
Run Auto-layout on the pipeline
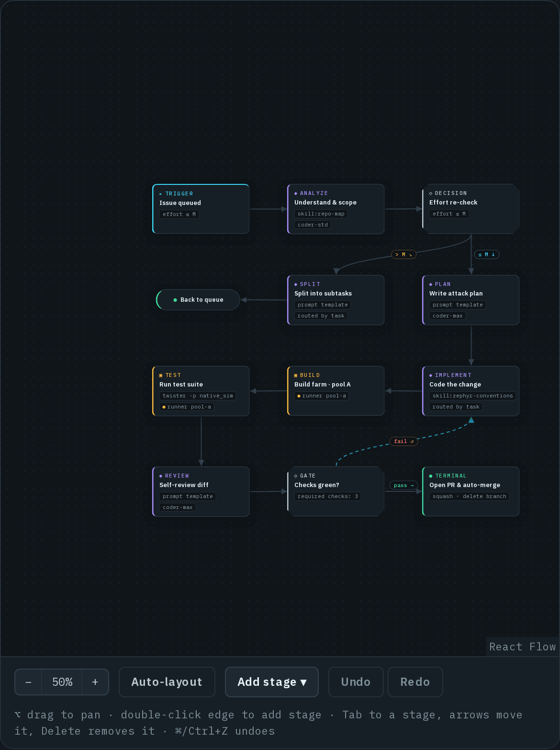[167, 682]
